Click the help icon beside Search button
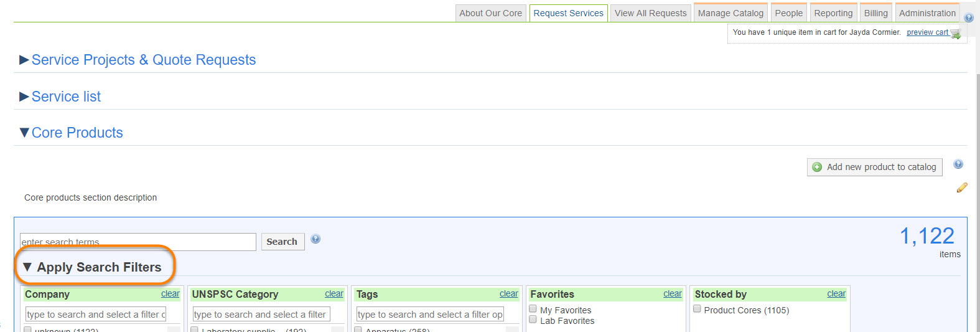This screenshot has width=980, height=332. pos(315,239)
